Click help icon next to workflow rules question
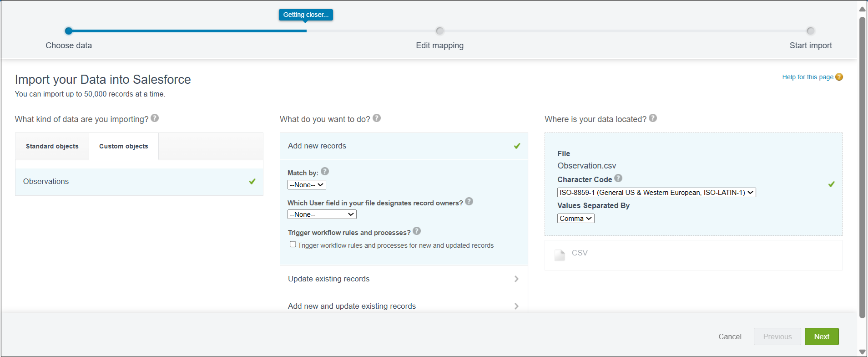This screenshot has width=868, height=357. [x=417, y=231]
